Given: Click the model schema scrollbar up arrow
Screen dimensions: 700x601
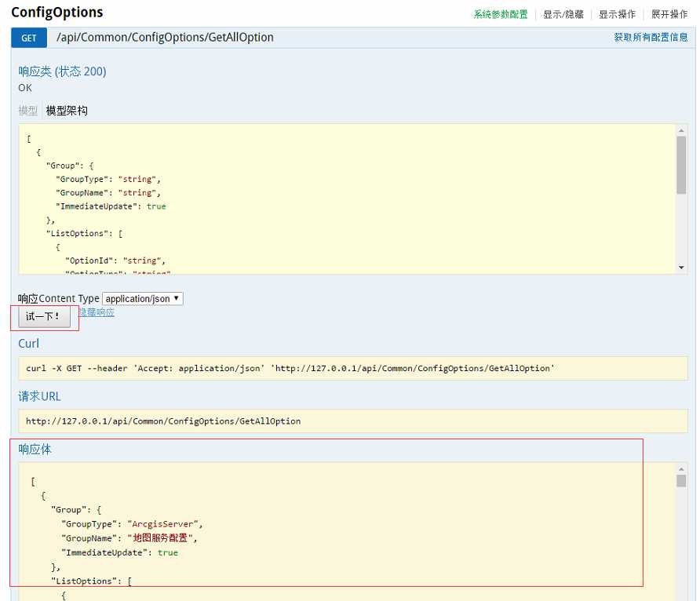Looking at the screenshot, I should coord(681,130).
